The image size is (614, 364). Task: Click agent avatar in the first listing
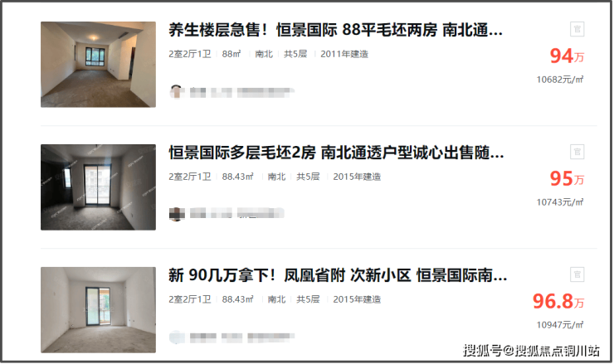177,92
